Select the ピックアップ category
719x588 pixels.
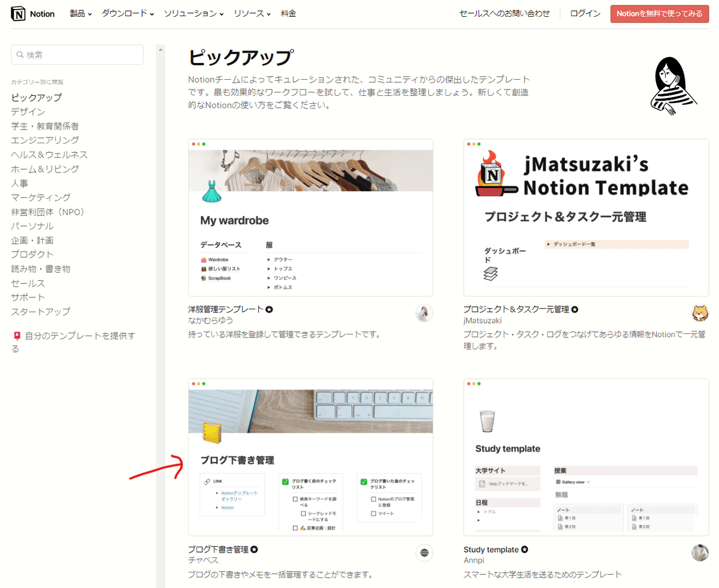(x=37, y=97)
